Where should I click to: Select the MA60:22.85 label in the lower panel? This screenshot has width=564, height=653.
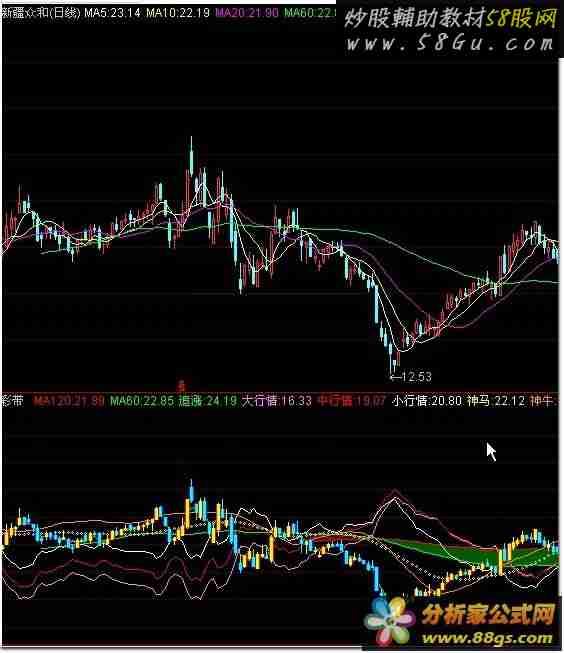click(x=142, y=401)
